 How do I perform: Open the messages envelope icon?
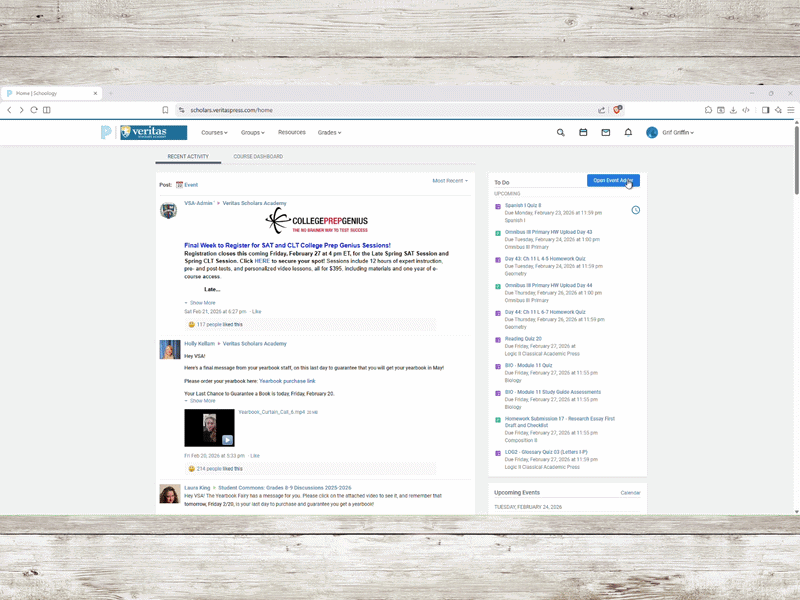point(605,132)
